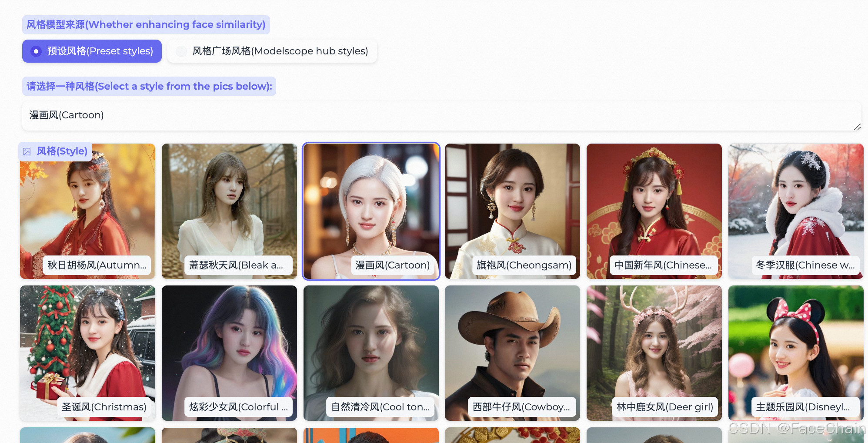Choose the Deer girl style thumbnail
Image resolution: width=868 pixels, height=443 pixels.
654,353
